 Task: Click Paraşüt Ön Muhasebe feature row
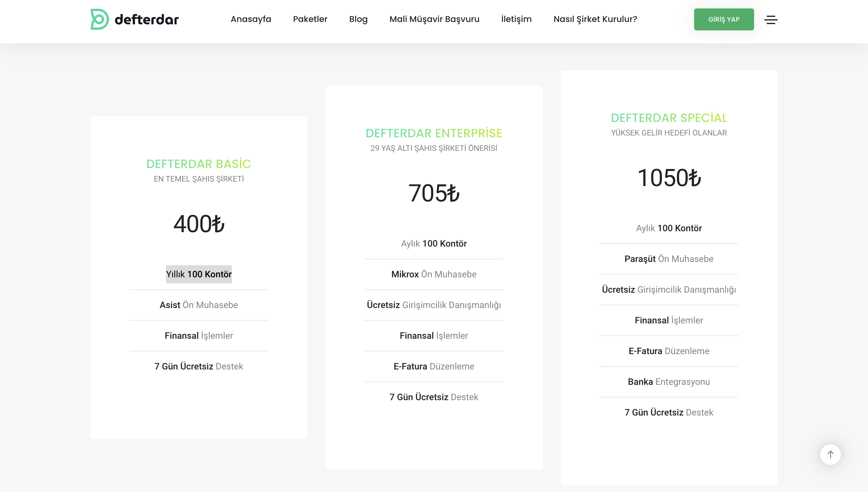pos(668,259)
